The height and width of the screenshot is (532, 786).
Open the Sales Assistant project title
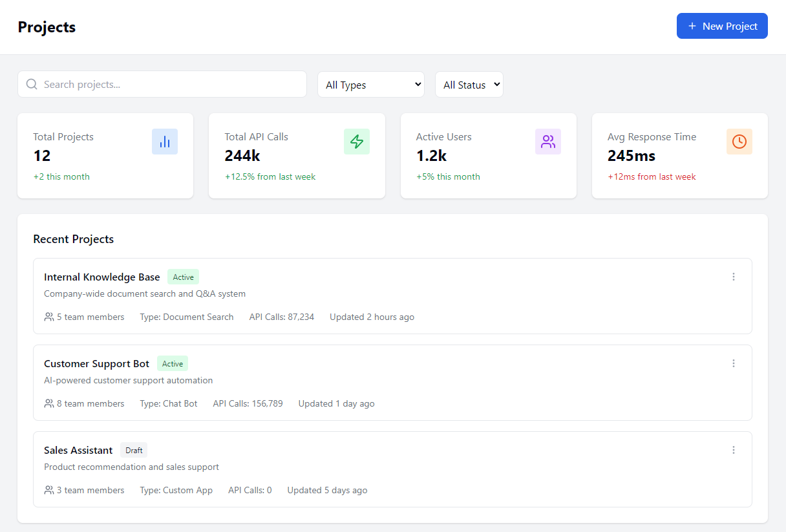[x=78, y=450]
